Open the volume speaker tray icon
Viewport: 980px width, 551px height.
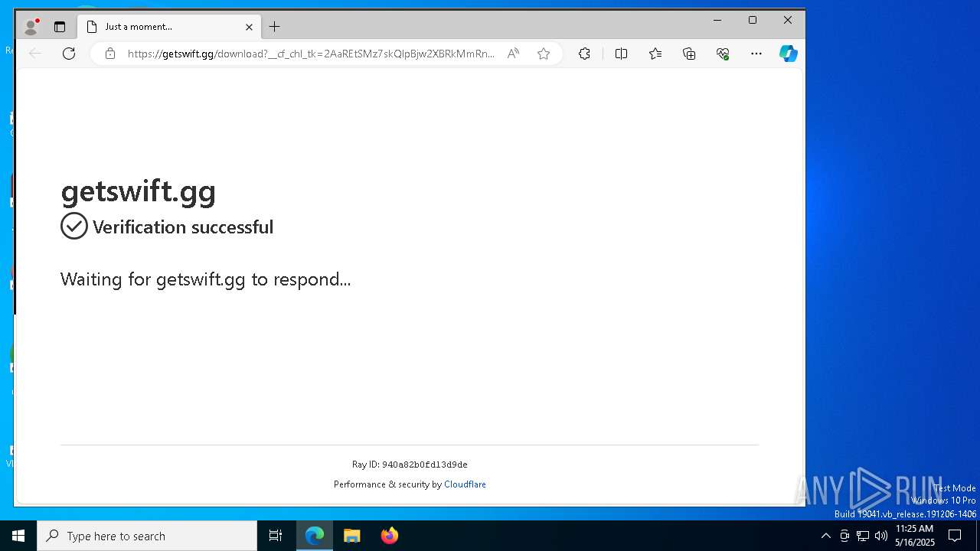click(881, 536)
